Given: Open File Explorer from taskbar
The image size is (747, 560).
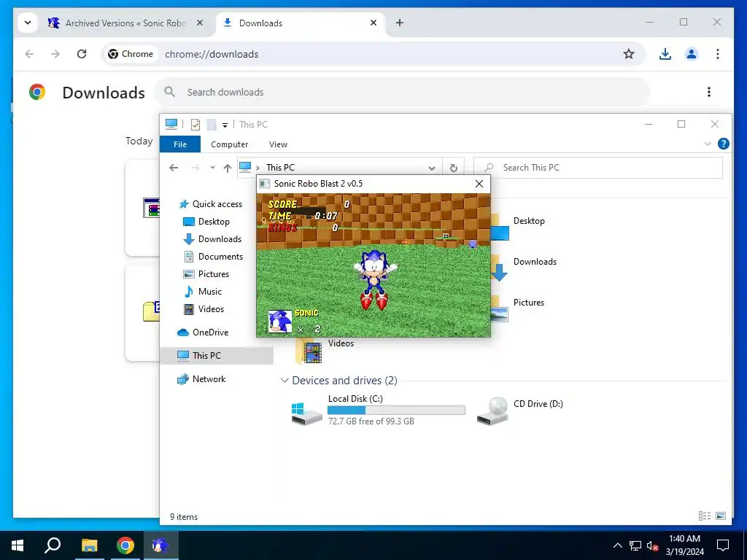Looking at the screenshot, I should pos(89,545).
